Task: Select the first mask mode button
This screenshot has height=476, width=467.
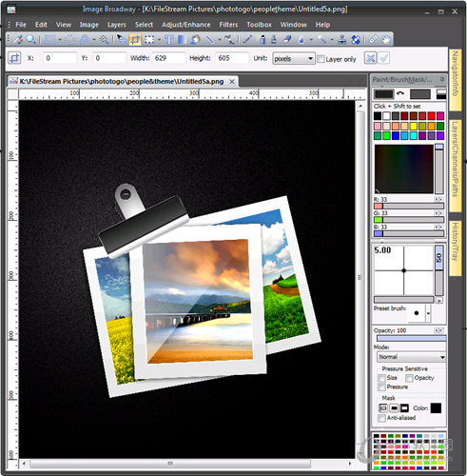Action: click(383, 408)
